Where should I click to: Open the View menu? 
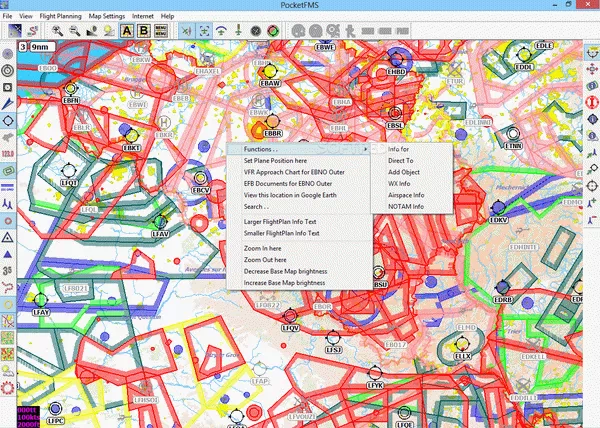[26, 16]
